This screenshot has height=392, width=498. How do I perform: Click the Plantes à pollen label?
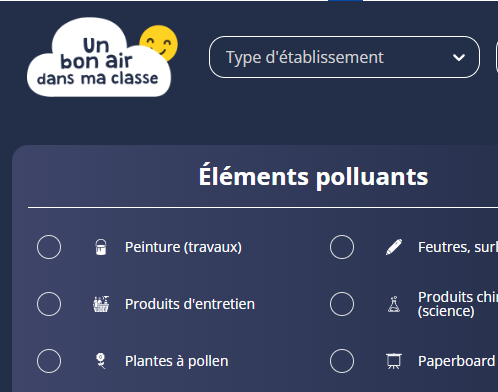click(177, 361)
